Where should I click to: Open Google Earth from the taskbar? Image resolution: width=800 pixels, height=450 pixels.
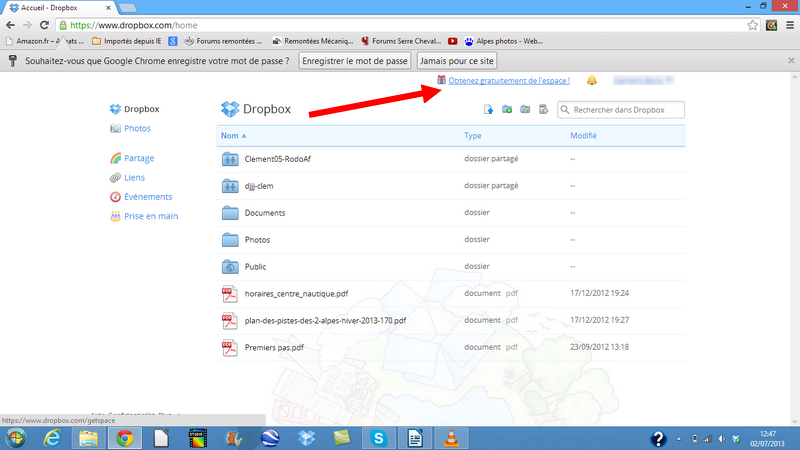tap(270, 438)
